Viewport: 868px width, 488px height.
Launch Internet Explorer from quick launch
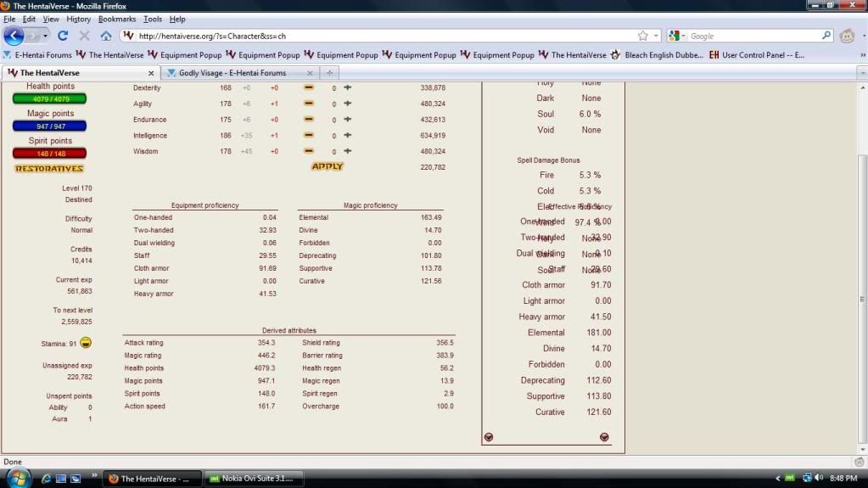tap(46, 479)
